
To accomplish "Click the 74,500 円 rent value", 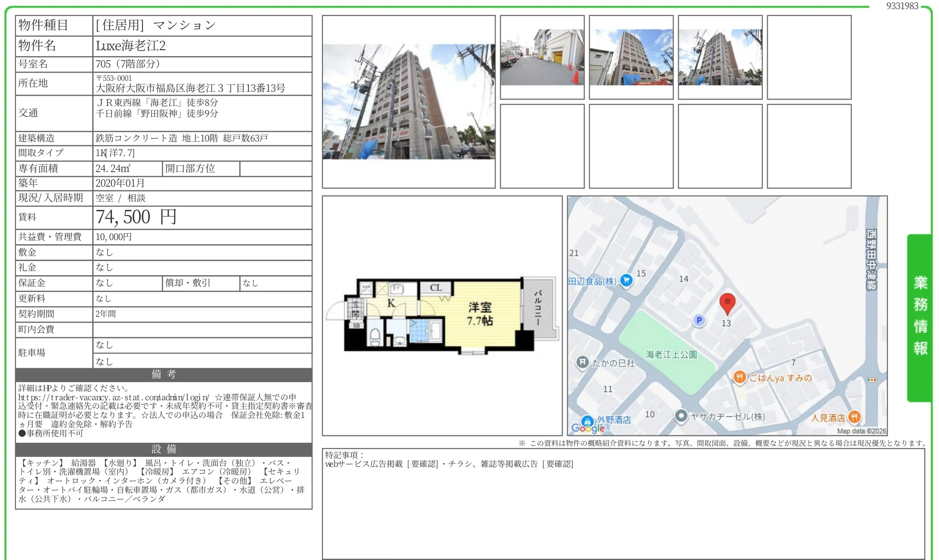I will coord(136,217).
